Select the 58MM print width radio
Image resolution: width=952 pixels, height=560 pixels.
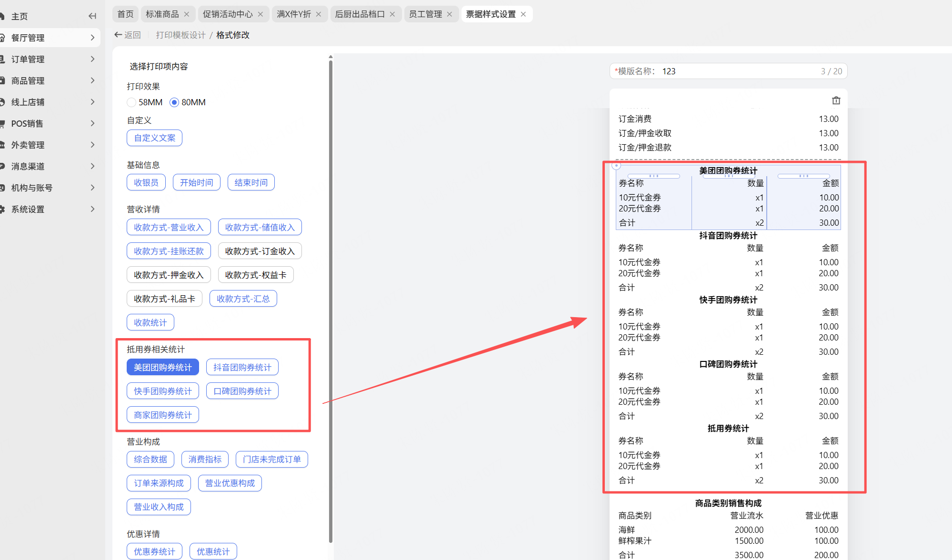pos(131,102)
